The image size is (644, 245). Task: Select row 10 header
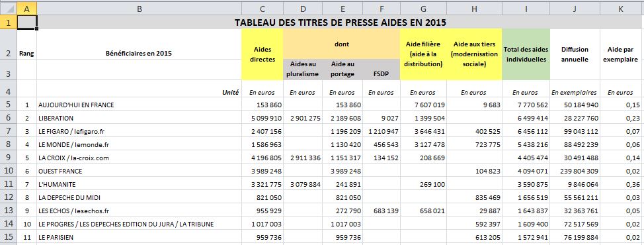(x=8, y=171)
